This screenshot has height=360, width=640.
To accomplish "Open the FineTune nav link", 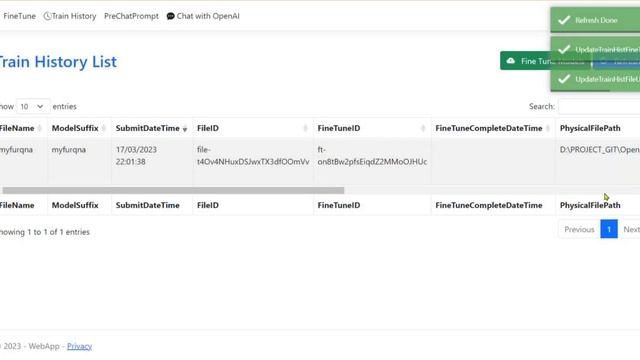I will (x=19, y=16).
